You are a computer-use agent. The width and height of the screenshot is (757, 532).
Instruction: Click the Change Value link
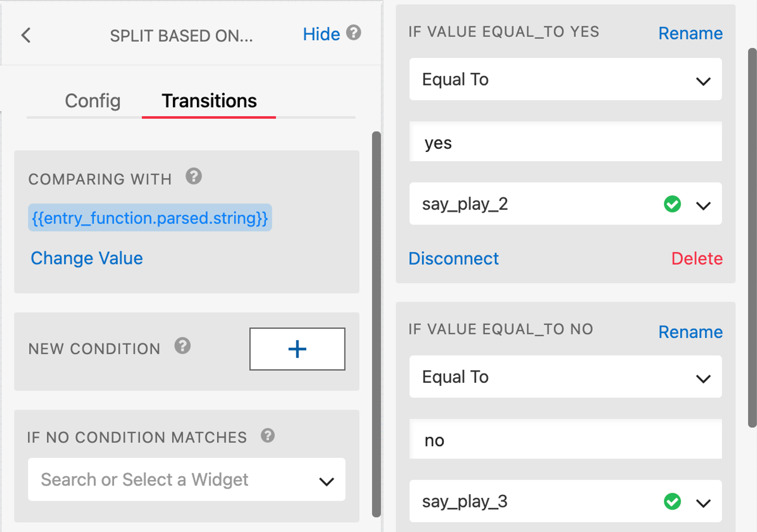click(x=87, y=258)
